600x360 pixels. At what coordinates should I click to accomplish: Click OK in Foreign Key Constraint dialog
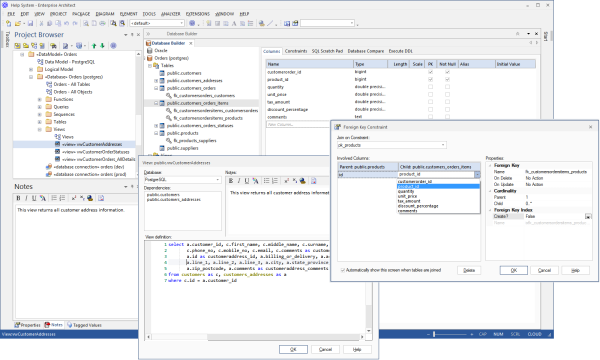[514, 270]
